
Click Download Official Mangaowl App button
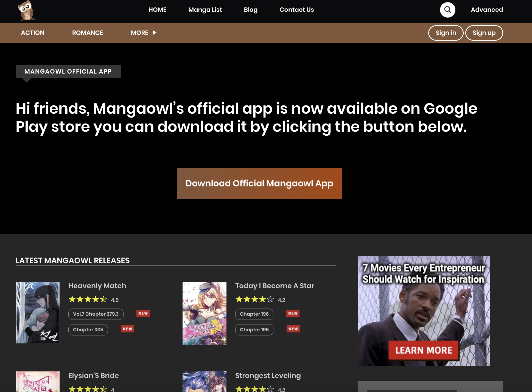point(259,183)
